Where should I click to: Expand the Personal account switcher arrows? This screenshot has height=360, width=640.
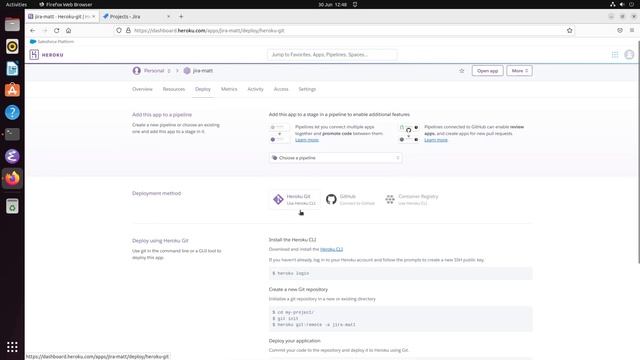coord(169,71)
